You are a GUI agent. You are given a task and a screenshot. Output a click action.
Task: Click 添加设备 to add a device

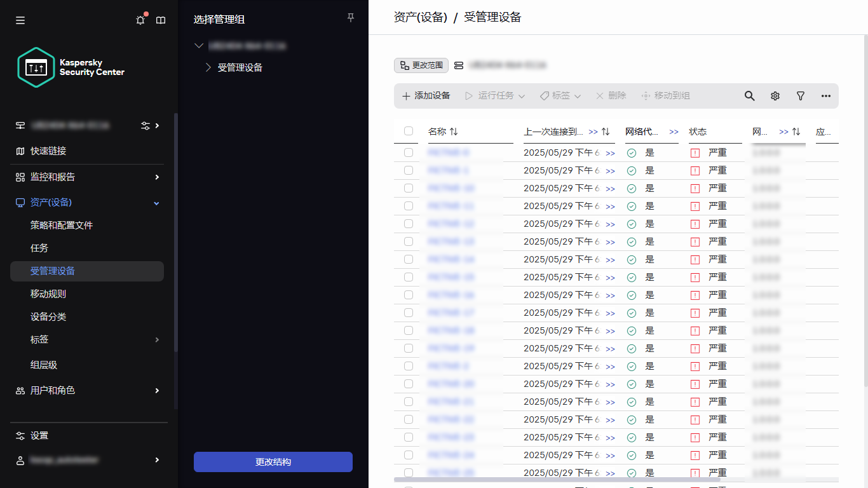pyautogui.click(x=426, y=96)
